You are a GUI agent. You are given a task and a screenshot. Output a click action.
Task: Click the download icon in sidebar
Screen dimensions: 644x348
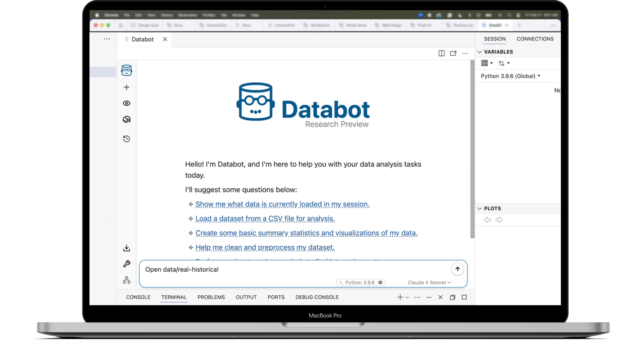[126, 248]
